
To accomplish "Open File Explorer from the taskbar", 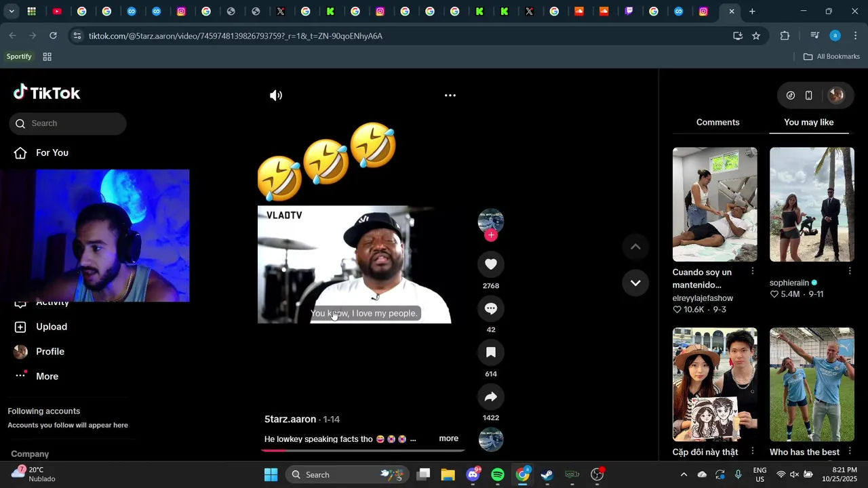I will click(x=448, y=474).
